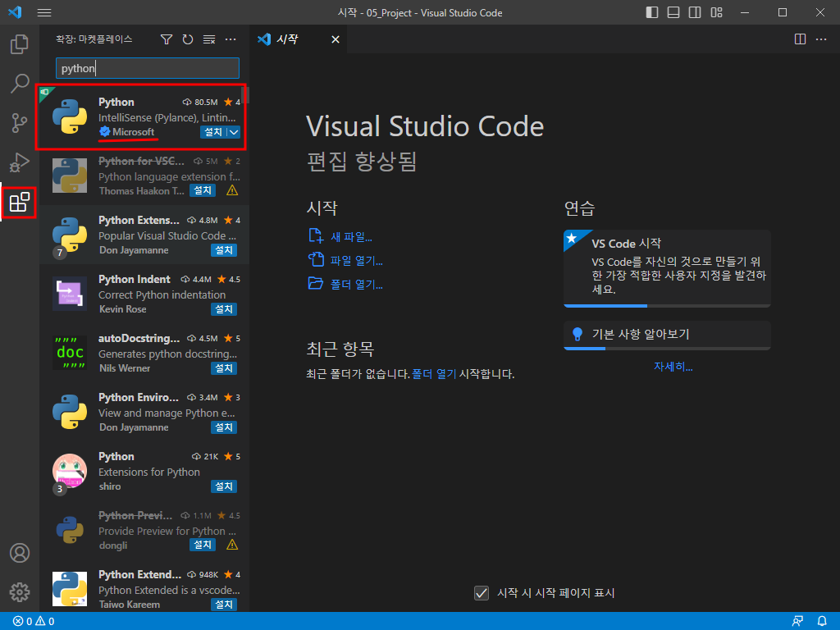Toggle 시작 시 시작 페이지 표시 checkbox
The image size is (840, 630).
[481, 593]
